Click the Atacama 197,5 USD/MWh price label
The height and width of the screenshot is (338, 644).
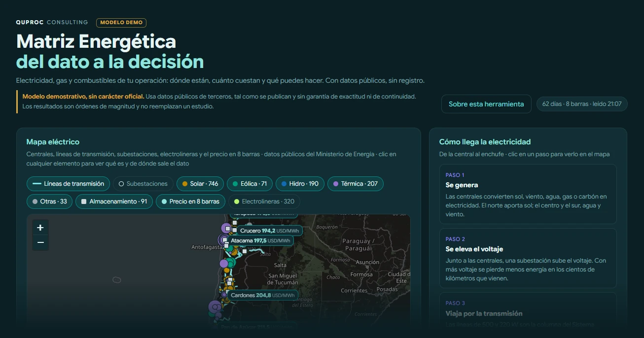(x=260, y=240)
